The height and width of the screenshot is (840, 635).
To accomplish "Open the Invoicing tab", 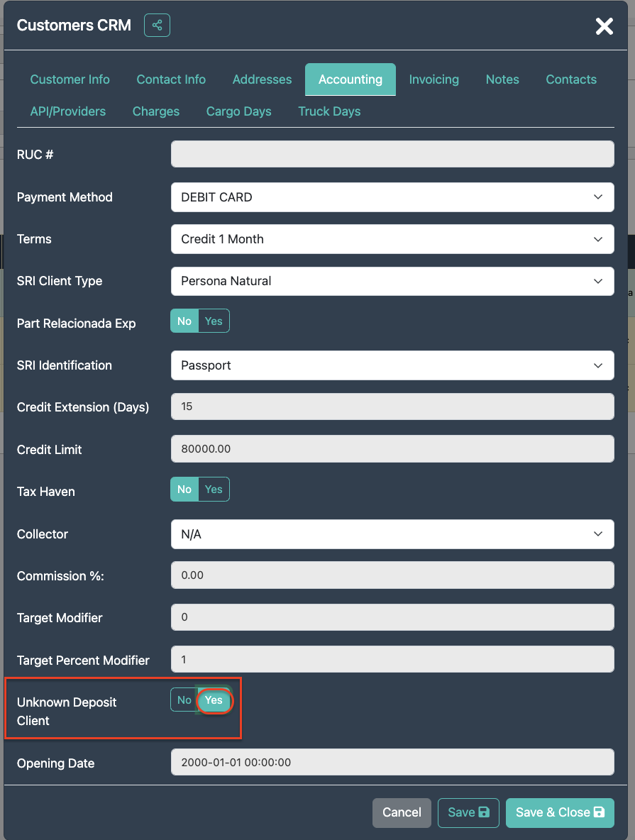I will pos(434,79).
